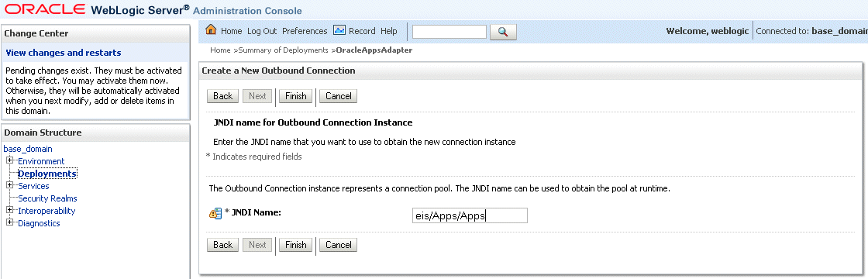Click the '* JNDI Name:' label
The height and width of the screenshot is (279, 868).
(x=253, y=212)
